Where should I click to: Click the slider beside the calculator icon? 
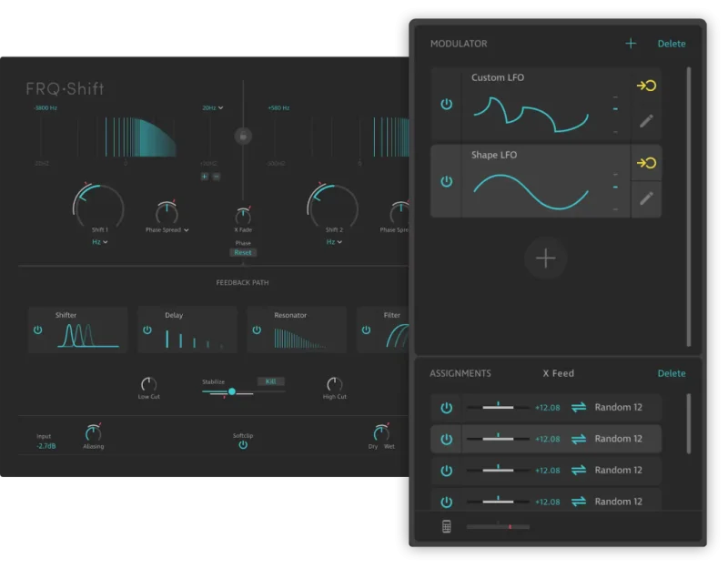tap(498, 527)
